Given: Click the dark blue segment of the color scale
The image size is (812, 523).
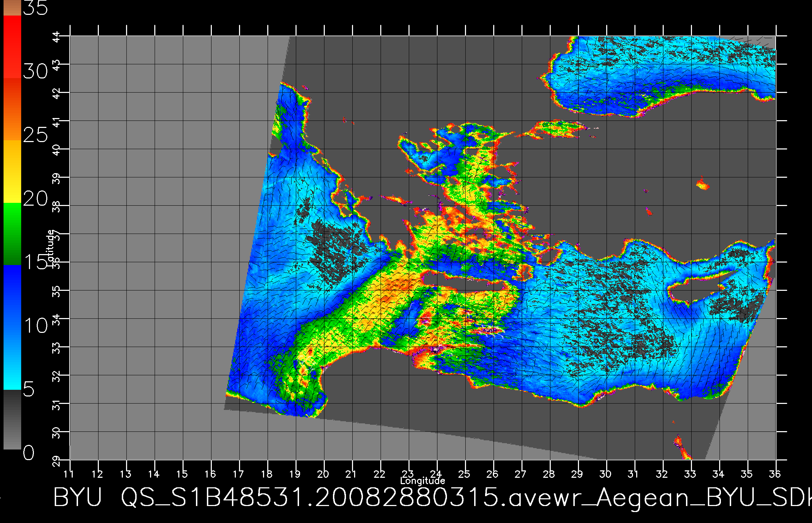Looking at the screenshot, I should tap(12, 296).
